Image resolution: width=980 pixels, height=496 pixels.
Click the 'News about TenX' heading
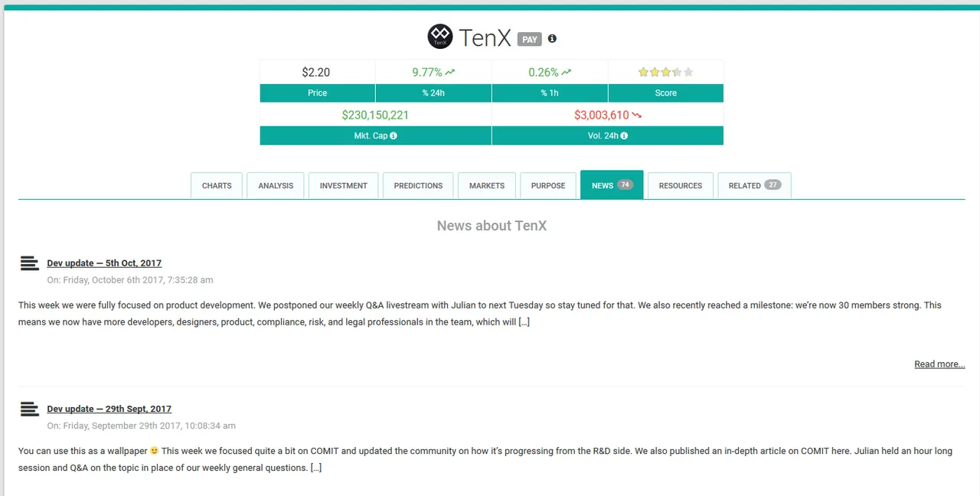coord(492,226)
